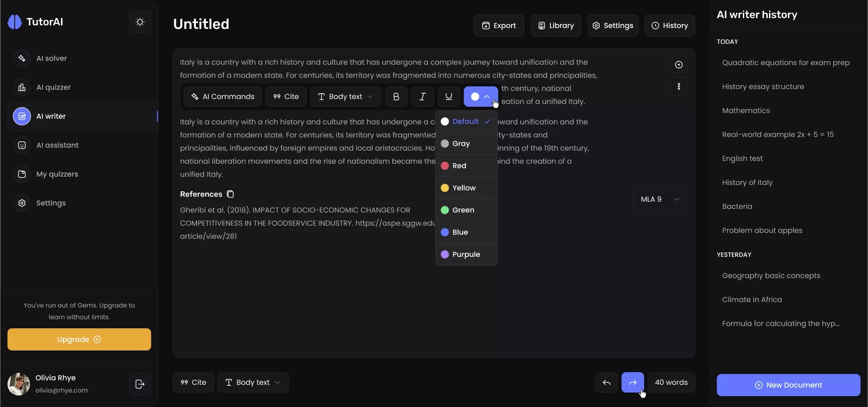Pick the Red color swatch
The image size is (868, 407).
[x=459, y=166]
